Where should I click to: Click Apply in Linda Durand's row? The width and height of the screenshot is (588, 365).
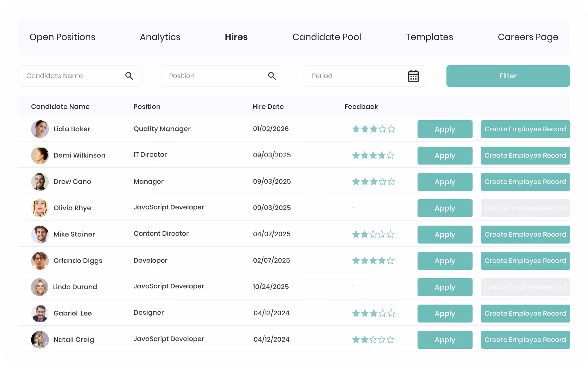pyautogui.click(x=445, y=287)
